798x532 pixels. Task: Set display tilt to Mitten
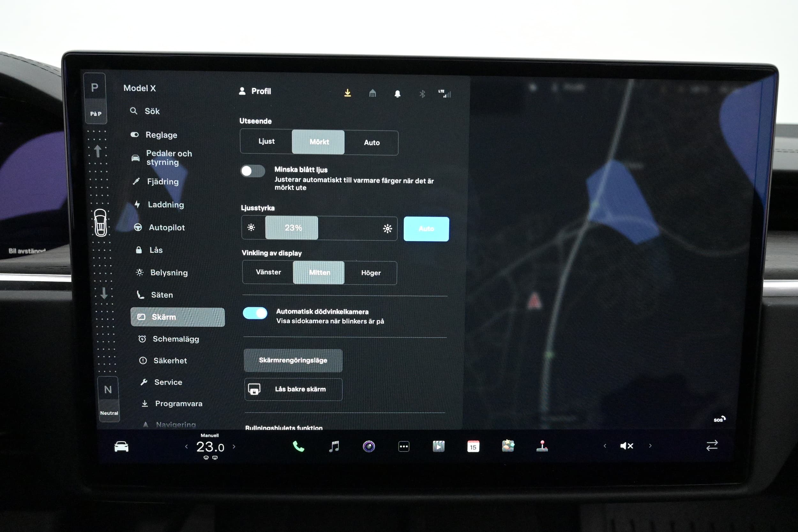[x=319, y=273]
